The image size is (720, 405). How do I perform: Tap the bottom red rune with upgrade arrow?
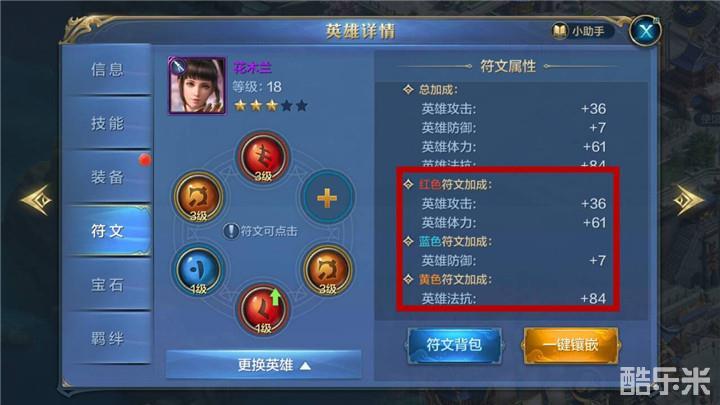[x=263, y=309]
